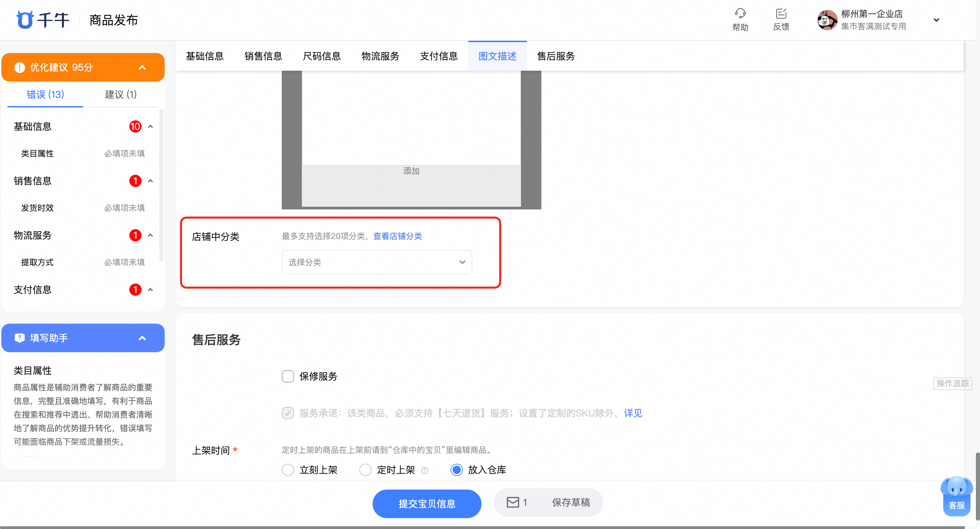
Task: Click the 售后服务 section heading
Action: click(x=216, y=339)
